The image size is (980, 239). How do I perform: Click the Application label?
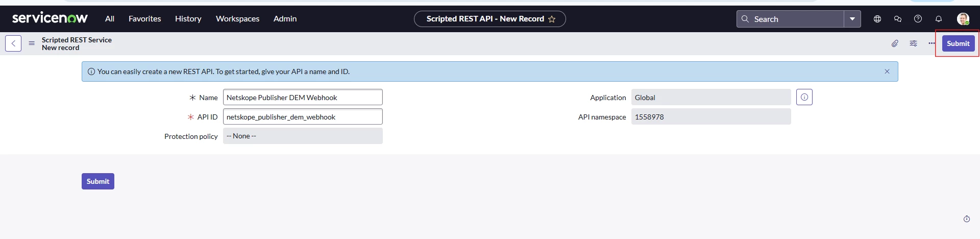(608, 98)
